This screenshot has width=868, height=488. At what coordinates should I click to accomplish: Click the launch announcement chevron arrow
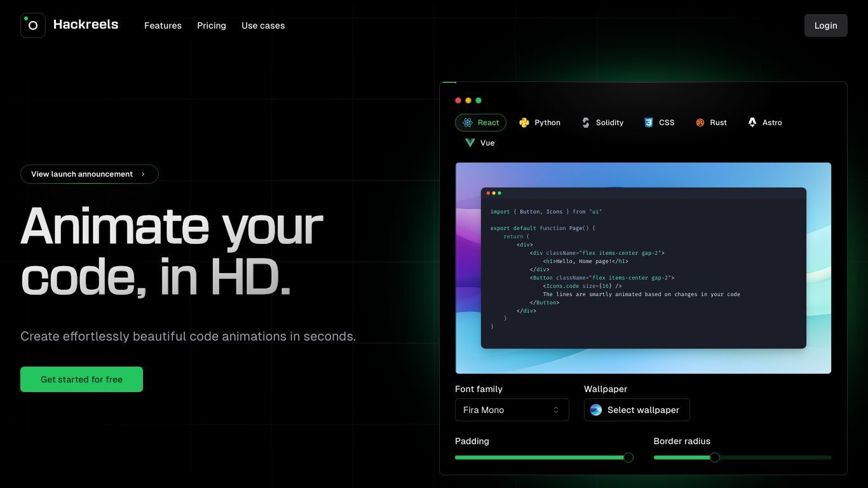point(143,174)
